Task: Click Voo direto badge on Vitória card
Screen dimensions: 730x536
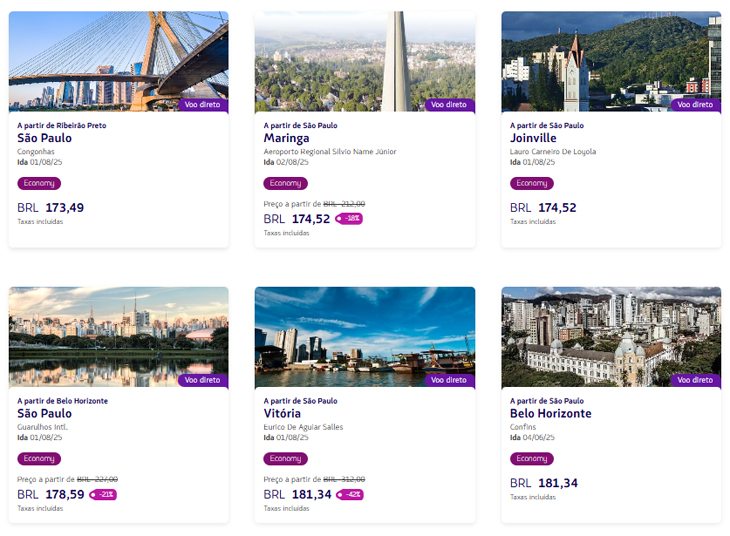Action: 450,380
